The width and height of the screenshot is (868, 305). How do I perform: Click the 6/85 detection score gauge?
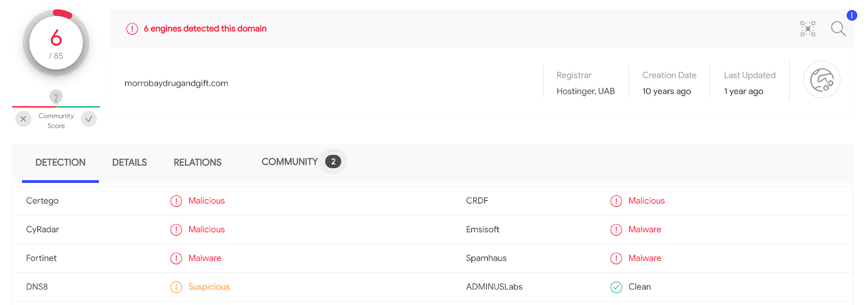pos(56,43)
